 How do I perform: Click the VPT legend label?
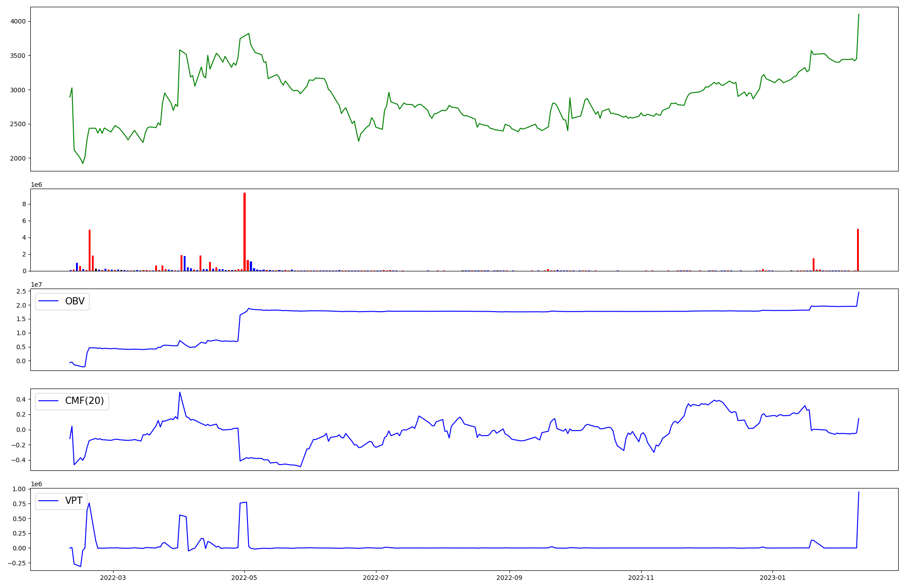[x=74, y=501]
